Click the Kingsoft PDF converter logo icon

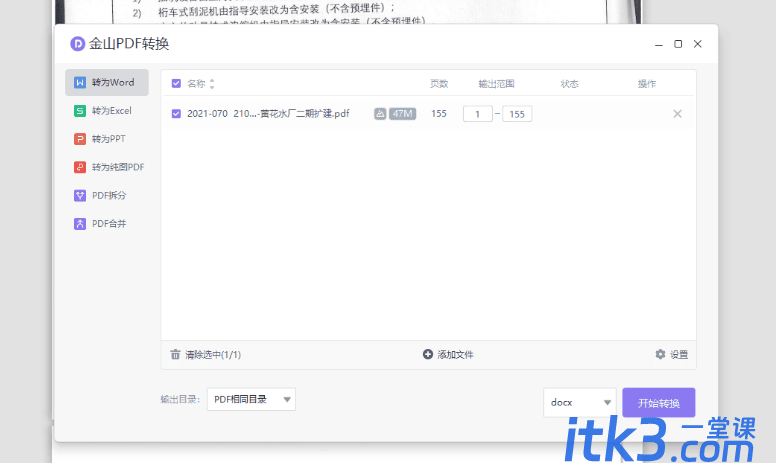pos(78,44)
